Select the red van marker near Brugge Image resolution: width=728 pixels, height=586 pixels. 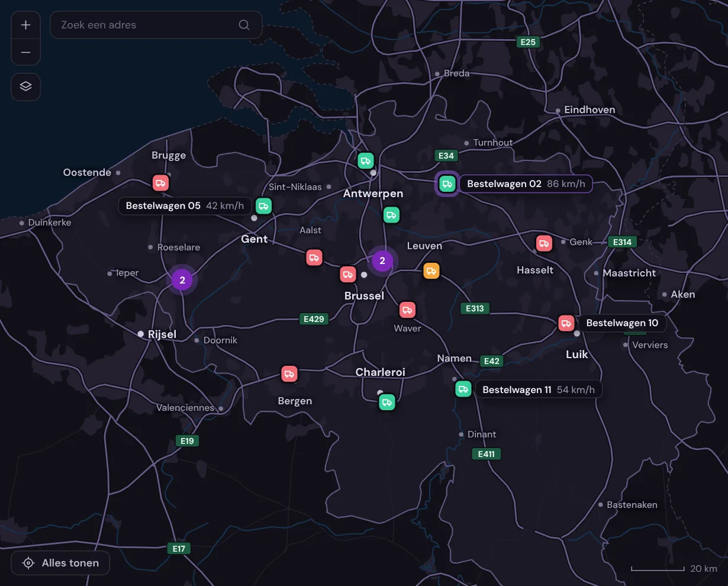click(x=160, y=183)
